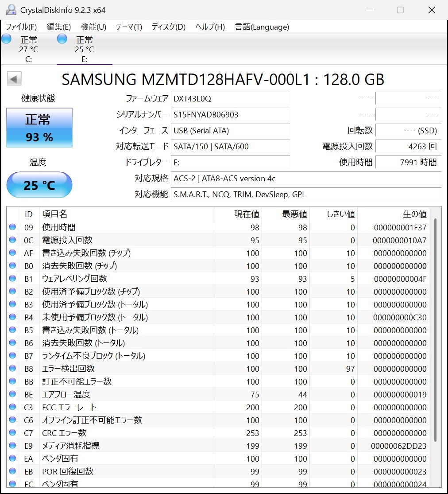Click status dot of row B8 エラー検出回数
The image size is (448, 494).
(x=12, y=368)
